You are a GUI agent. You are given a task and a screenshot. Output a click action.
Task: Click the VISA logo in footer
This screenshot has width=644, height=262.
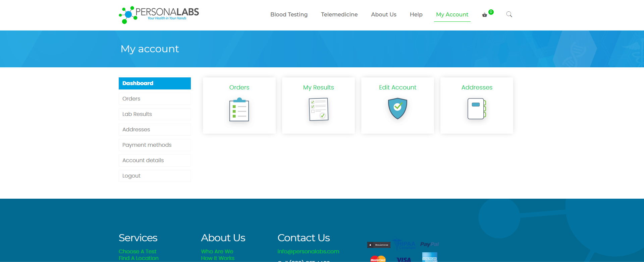click(404, 260)
